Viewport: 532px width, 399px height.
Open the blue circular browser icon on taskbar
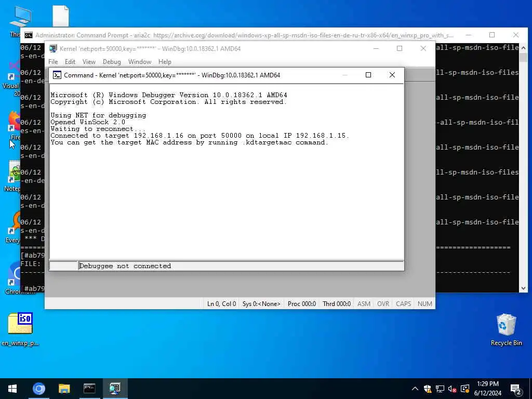(x=38, y=389)
